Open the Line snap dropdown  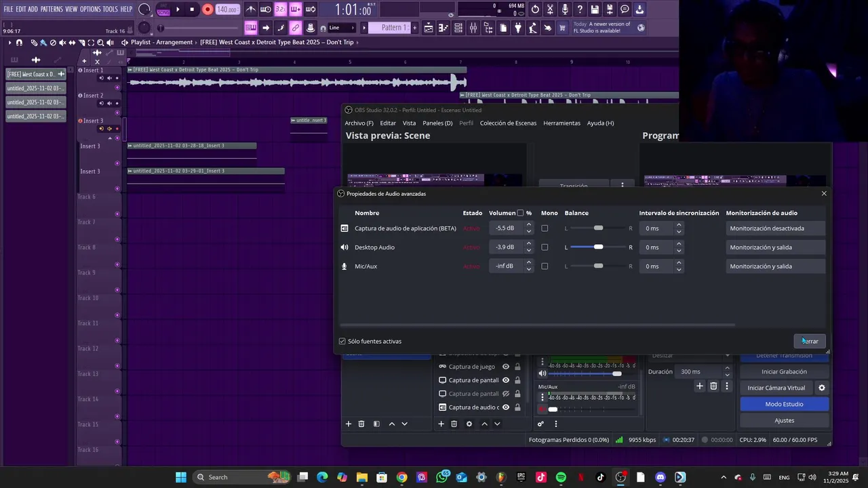pyautogui.click(x=341, y=28)
